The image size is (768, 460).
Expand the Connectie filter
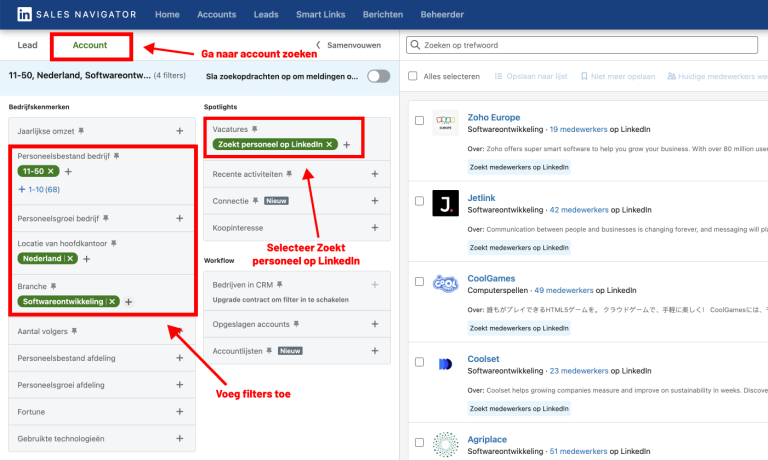click(375, 201)
